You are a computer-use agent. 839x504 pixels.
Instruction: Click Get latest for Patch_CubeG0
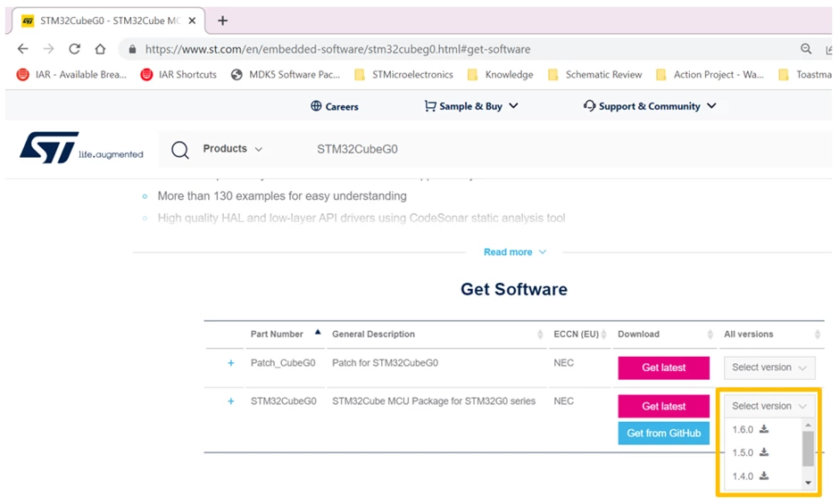point(663,368)
